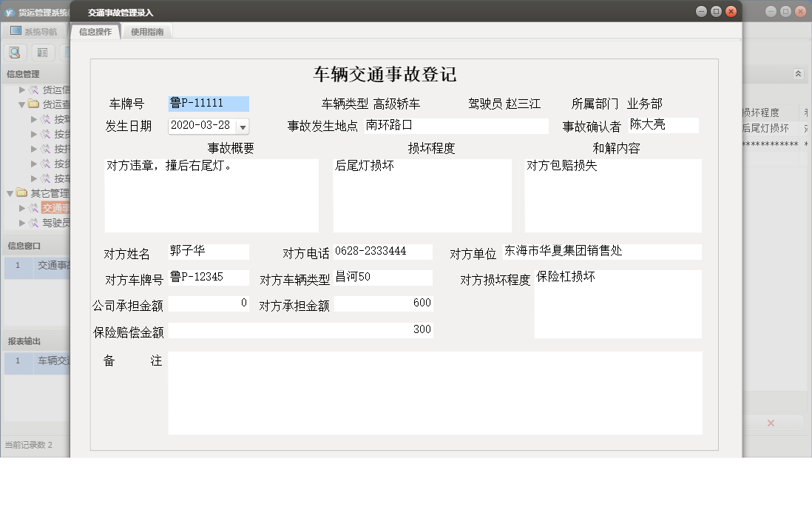Switch to the 使用指南 tab
Image resolution: width=812 pixels, height=507 pixels.
(147, 32)
